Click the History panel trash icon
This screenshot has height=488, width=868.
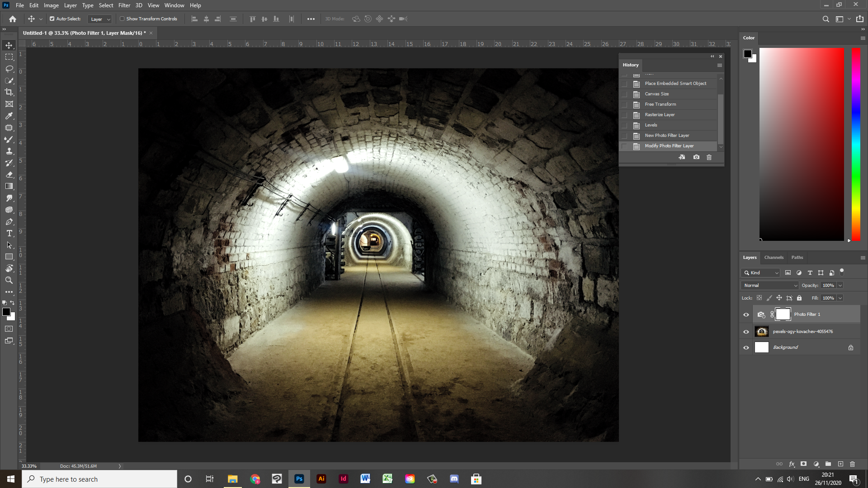709,157
